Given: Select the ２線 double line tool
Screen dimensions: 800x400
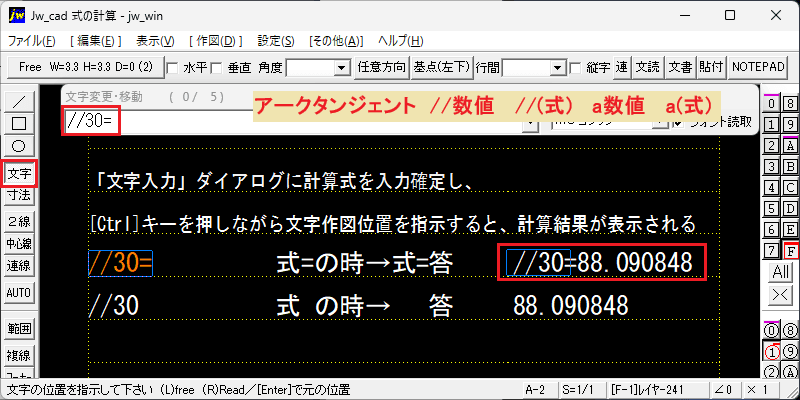Looking at the screenshot, I should pyautogui.click(x=19, y=221).
